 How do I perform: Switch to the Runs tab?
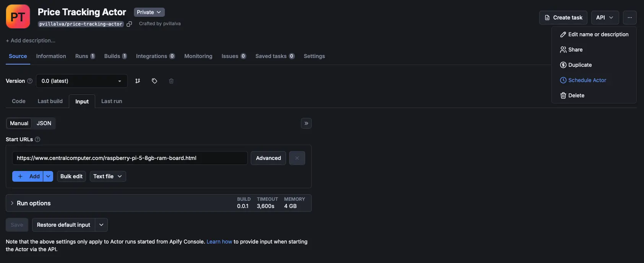85,56
